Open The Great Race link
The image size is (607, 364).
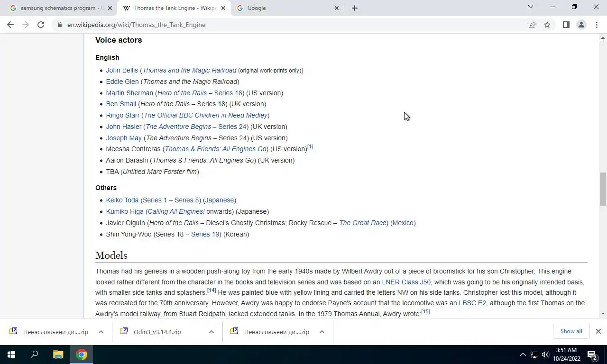(363, 223)
